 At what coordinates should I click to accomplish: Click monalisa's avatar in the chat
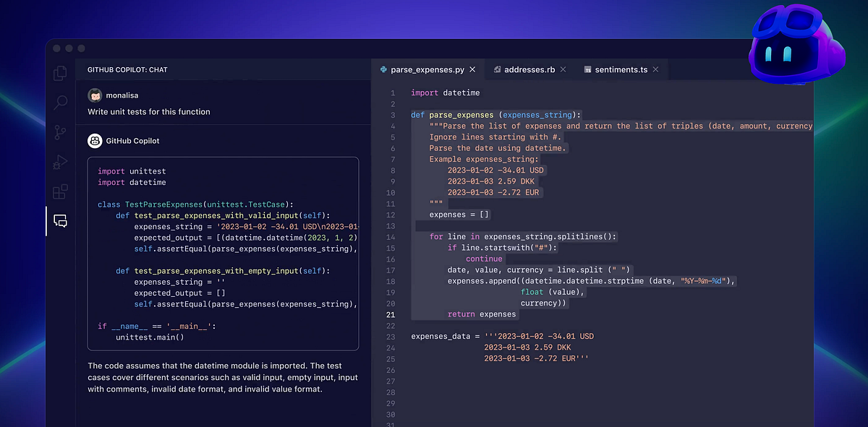point(95,95)
